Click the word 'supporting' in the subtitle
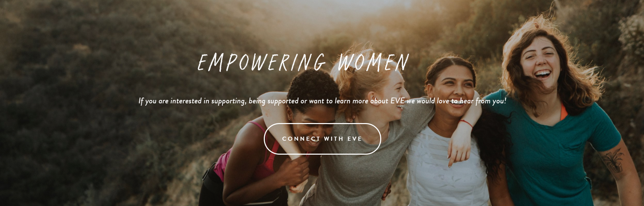 (228, 101)
